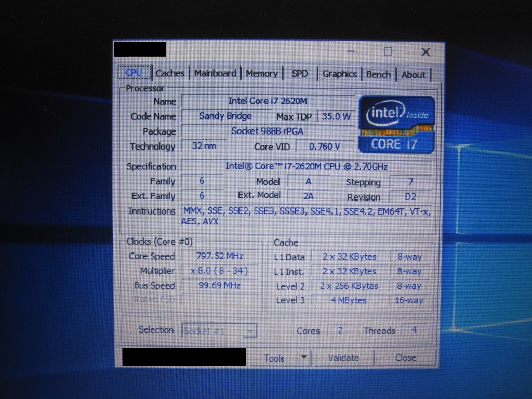
Task: Click the Close button at bottom
Action: coord(405,357)
